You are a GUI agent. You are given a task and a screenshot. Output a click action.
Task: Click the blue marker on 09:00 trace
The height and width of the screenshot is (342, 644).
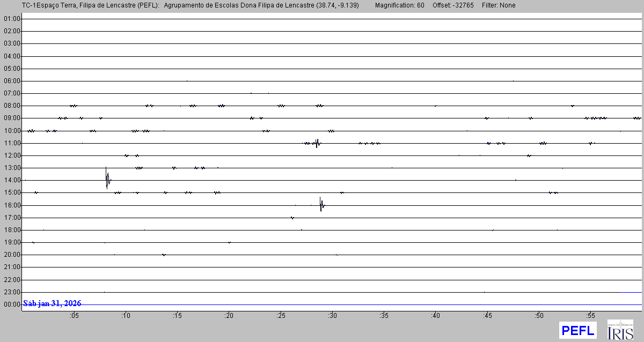(x=251, y=118)
